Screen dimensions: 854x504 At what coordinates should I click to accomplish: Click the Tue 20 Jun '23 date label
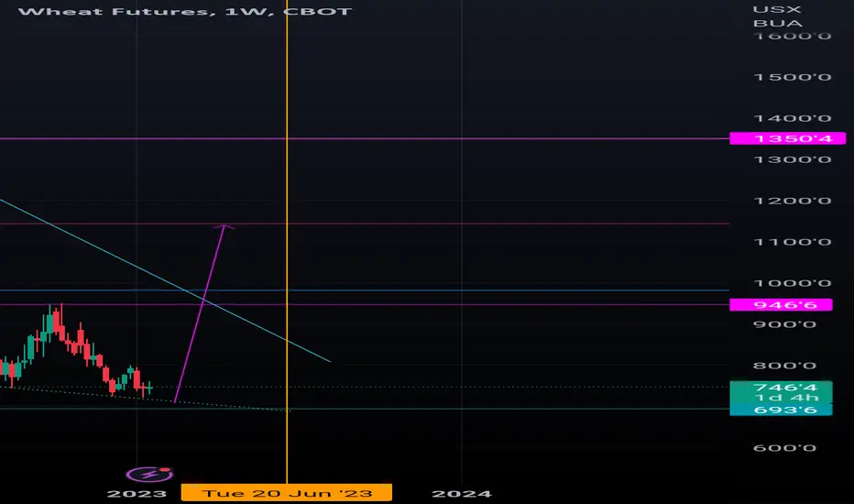click(x=287, y=493)
